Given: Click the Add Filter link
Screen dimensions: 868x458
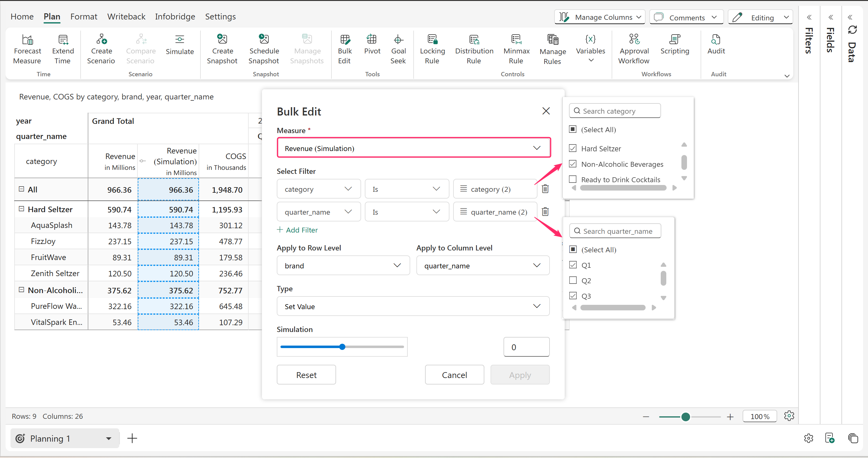Looking at the screenshot, I should click(297, 230).
